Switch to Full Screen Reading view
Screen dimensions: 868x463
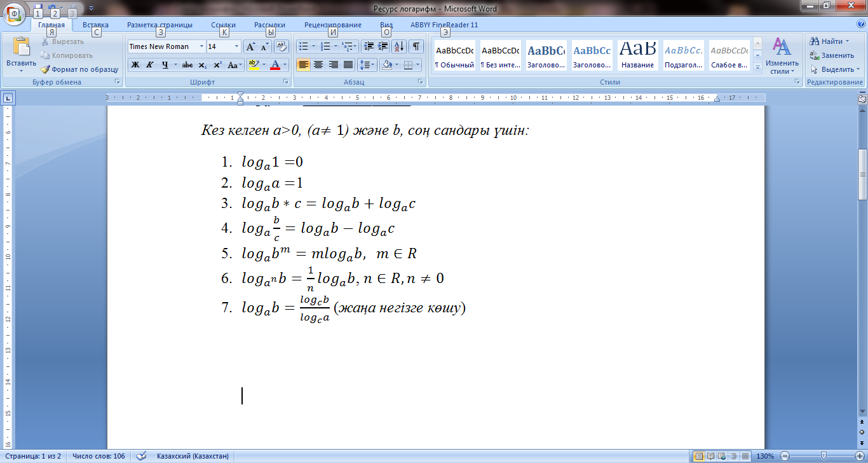710,456
